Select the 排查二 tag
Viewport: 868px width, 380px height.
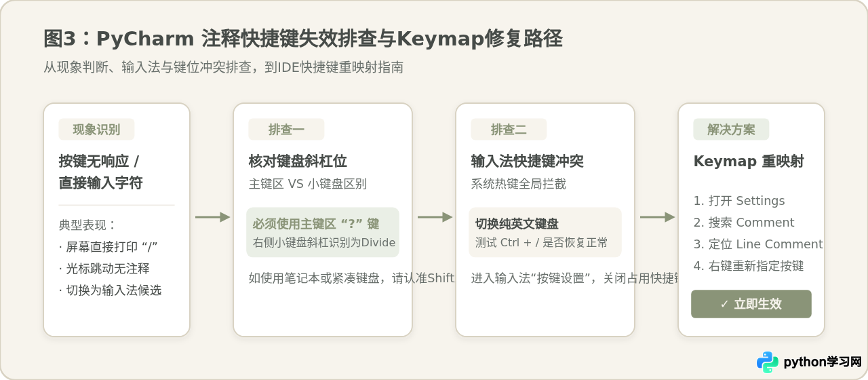point(509,130)
